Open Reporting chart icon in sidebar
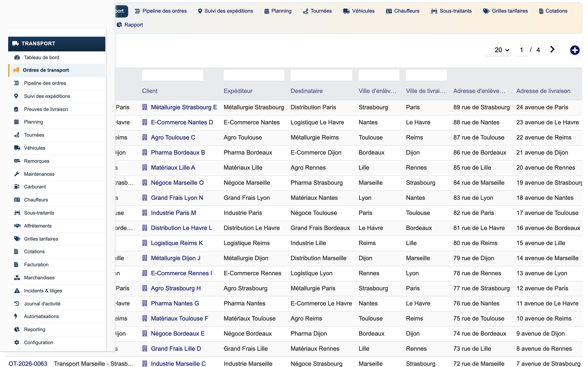 pyautogui.click(x=17, y=329)
